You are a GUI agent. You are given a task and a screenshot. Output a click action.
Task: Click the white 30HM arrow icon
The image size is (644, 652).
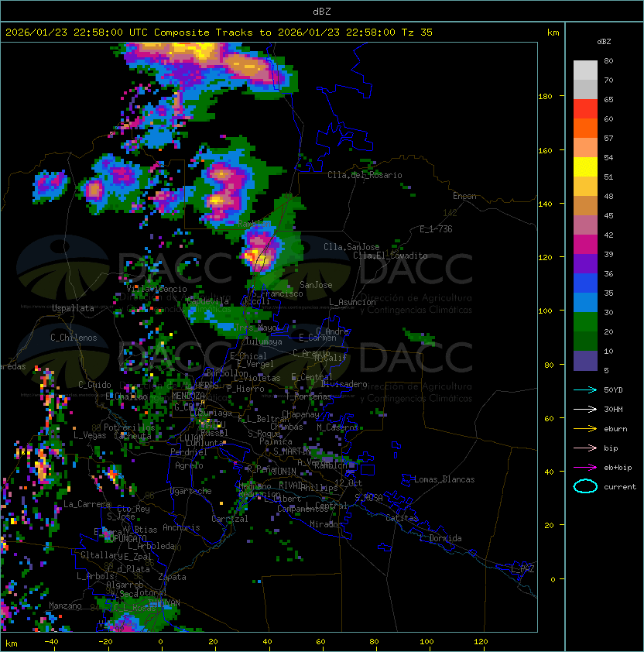pos(585,409)
